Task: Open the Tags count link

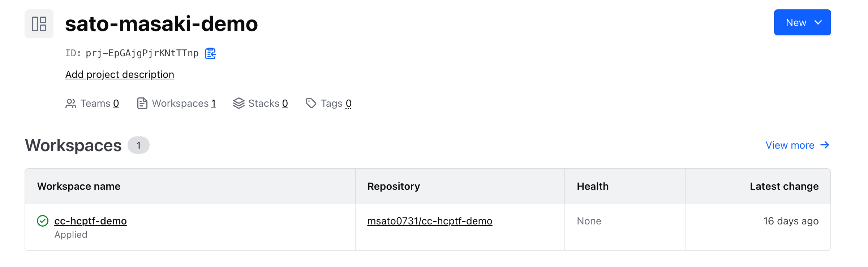Action: (348, 104)
